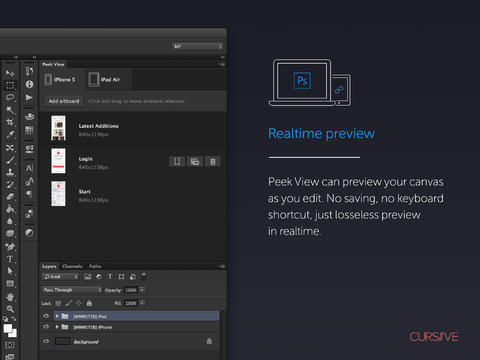The image size is (480, 360).
Task: Hide the iPhone layer group
Action: point(46,327)
